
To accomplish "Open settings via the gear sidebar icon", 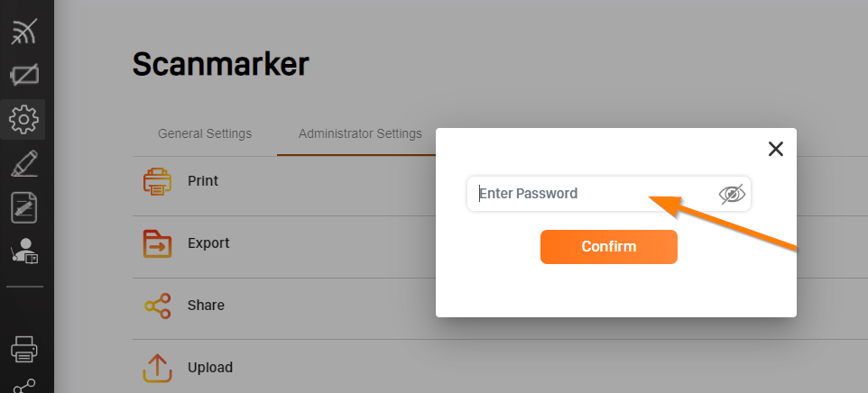I will point(23,119).
